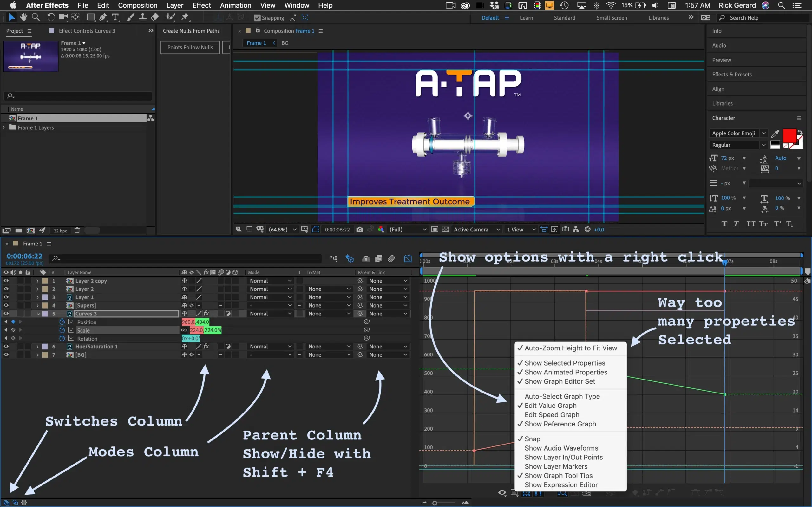This screenshot has width=812, height=507.
Task: Open the Effects & Presets panel
Action: click(731, 74)
